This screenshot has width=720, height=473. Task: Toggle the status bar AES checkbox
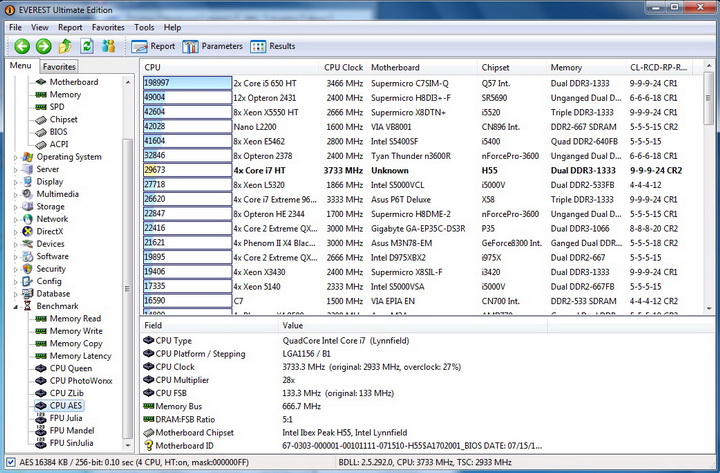coord(11,462)
